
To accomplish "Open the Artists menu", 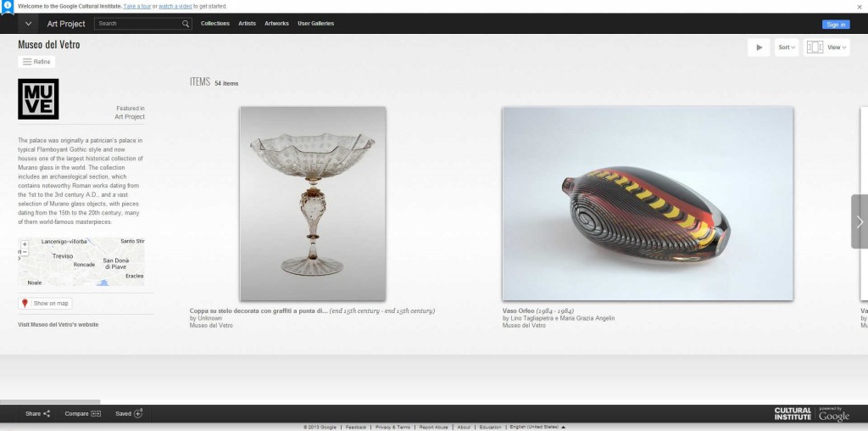I will (247, 24).
